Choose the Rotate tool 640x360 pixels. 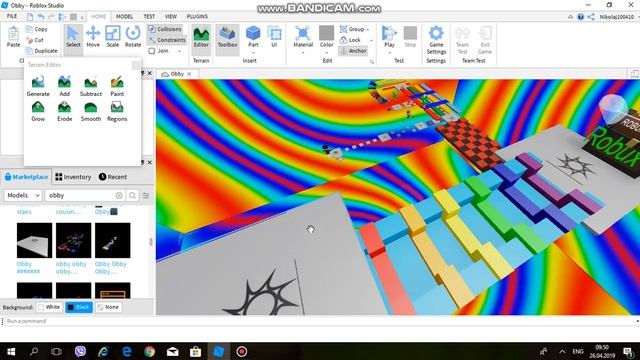click(x=133, y=37)
